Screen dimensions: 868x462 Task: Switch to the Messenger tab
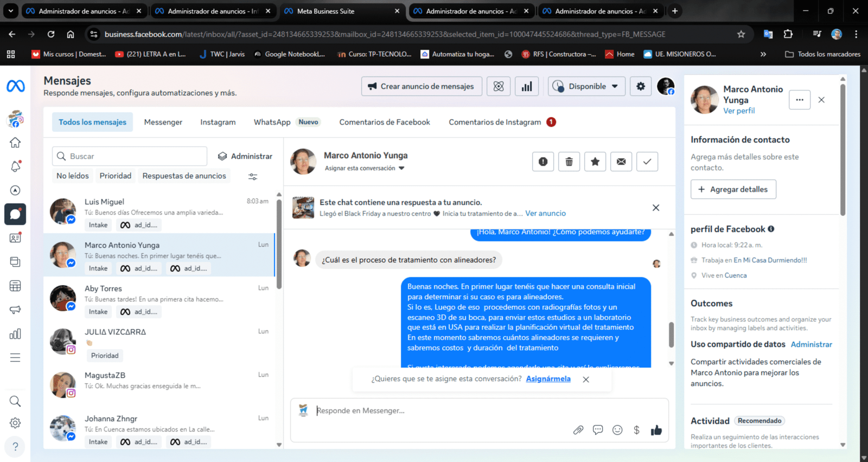163,122
